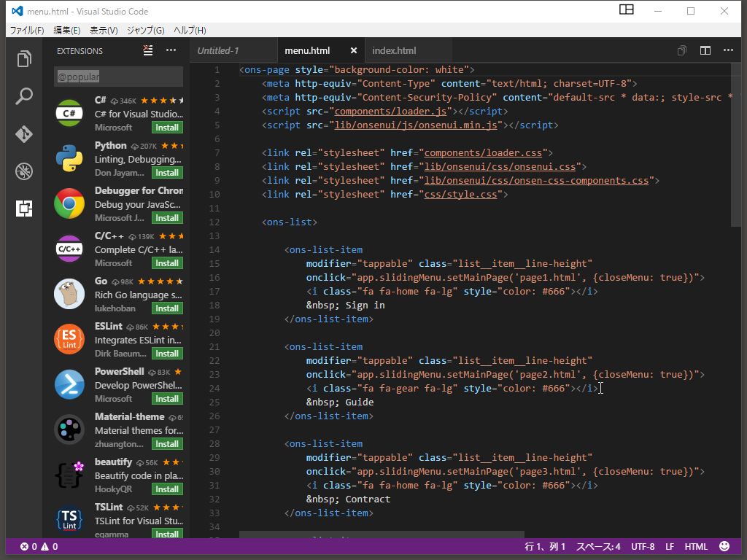Open the Debug view in activity bar

[24, 171]
